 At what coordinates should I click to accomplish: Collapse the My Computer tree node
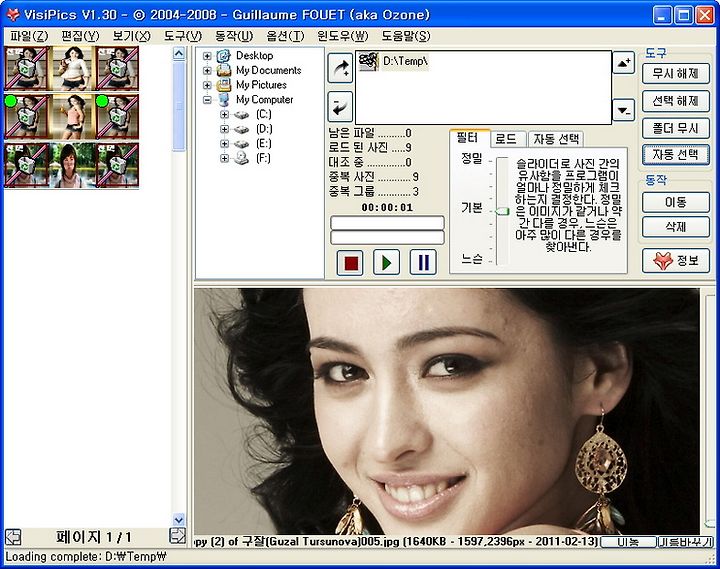(207, 100)
